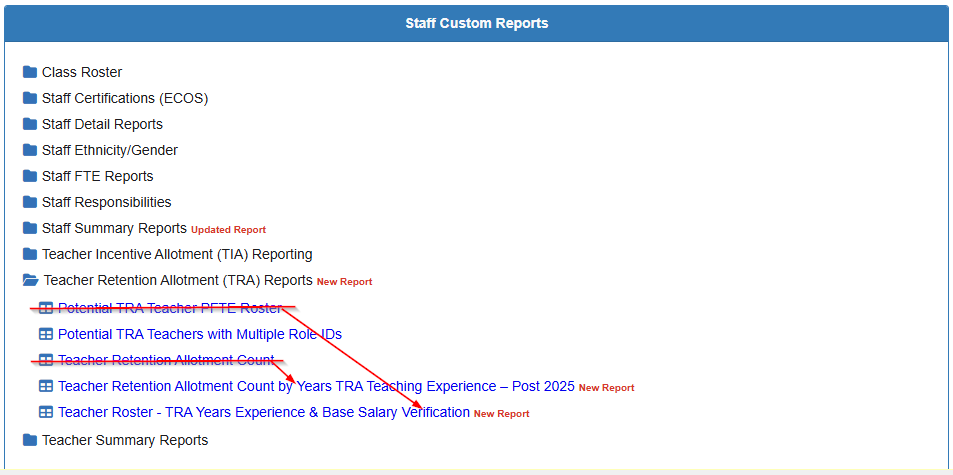Click table icon beside Teacher Roster TRA report
Image resolution: width=953 pixels, height=475 pixels.
pos(46,412)
